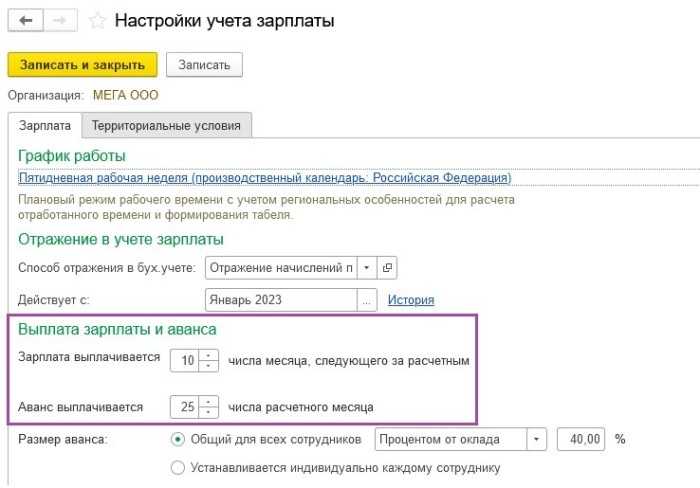Click salary payment day field showing 10
This screenshot has height=488, width=700.
[185, 360]
